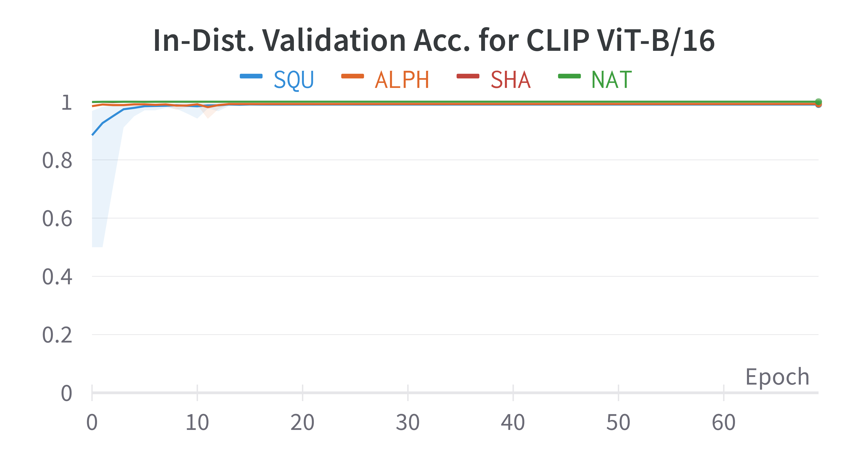
Task: Click the red SHA legend color swatch
Action: coord(468,76)
